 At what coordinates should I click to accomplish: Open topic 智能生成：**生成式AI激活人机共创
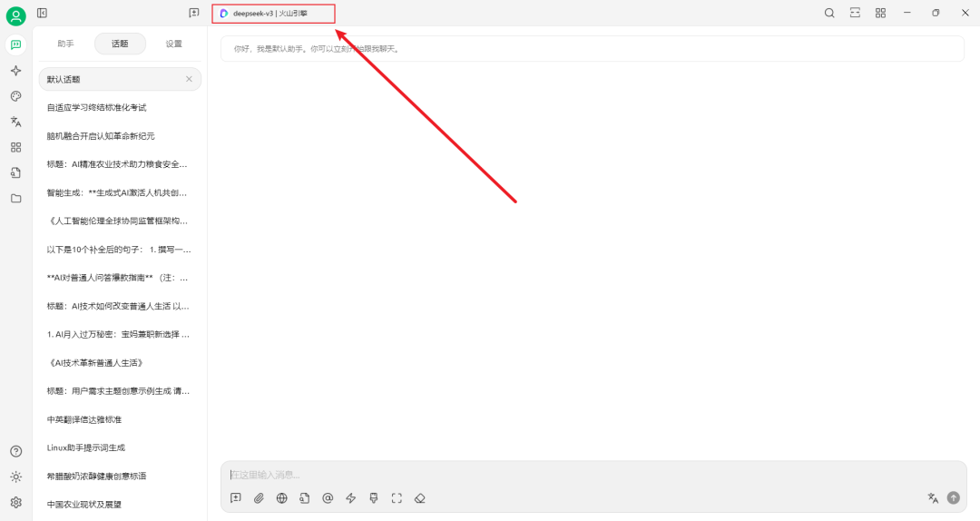pos(120,192)
